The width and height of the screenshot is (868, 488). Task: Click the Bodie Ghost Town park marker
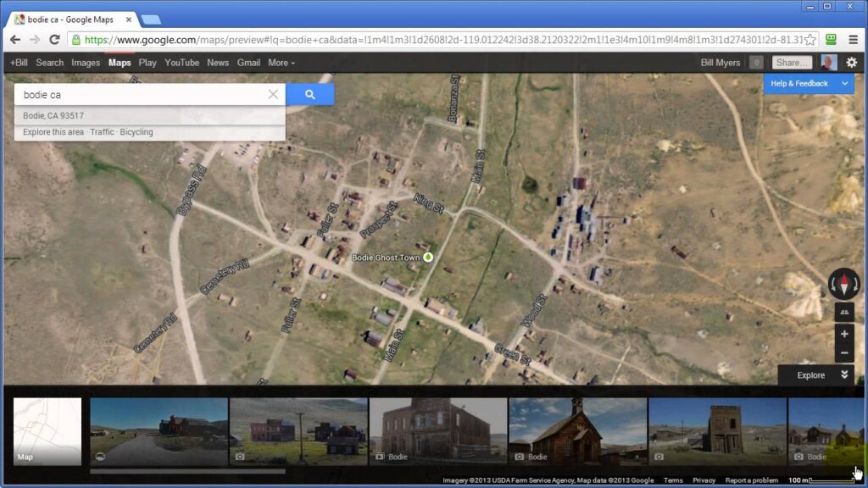428,258
